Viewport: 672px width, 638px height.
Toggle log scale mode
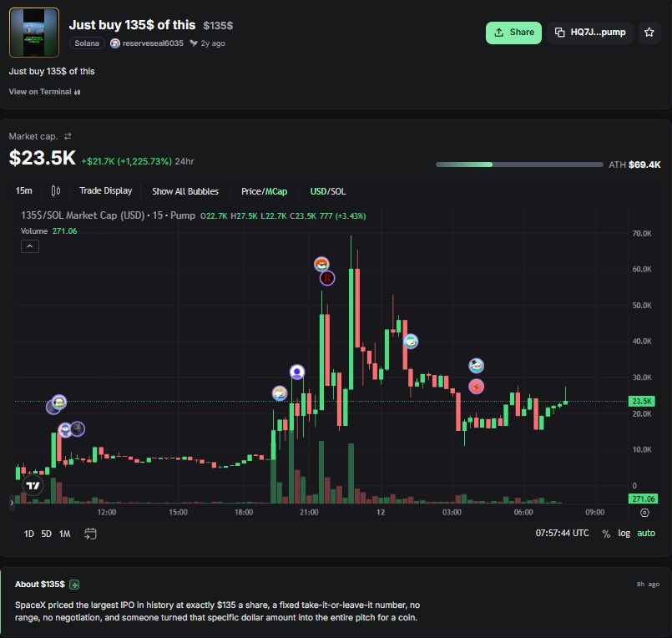click(x=624, y=533)
